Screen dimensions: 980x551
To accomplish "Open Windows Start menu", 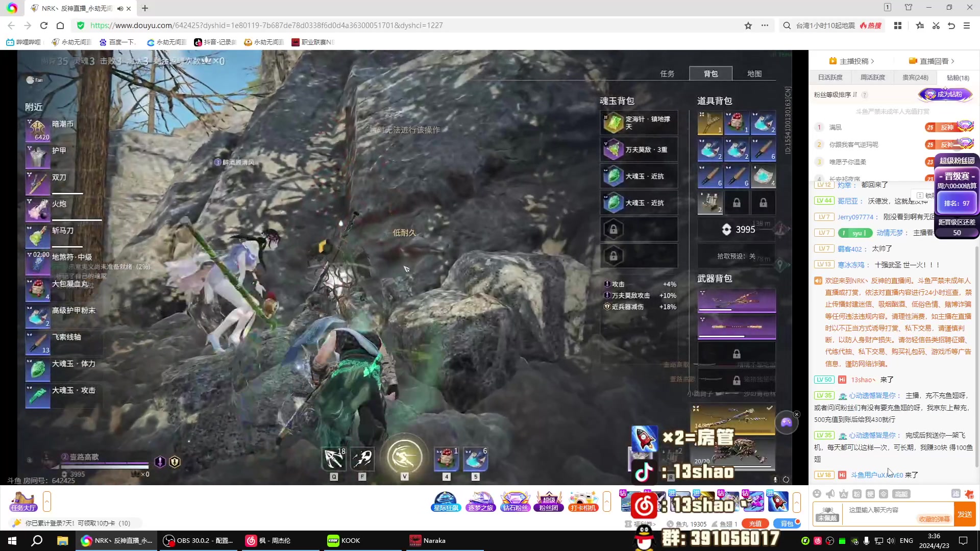I will click(12, 541).
